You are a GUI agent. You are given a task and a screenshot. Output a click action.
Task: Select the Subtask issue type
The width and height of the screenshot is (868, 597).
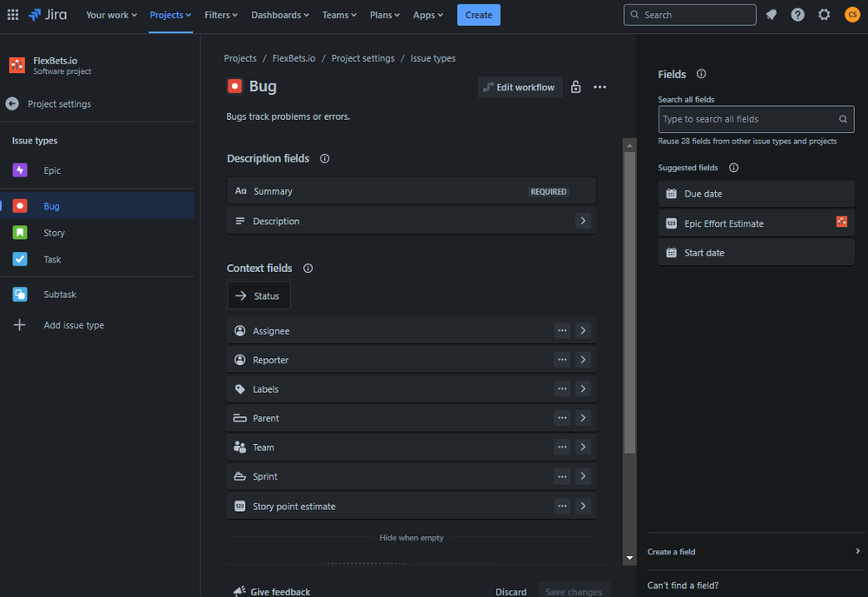tap(97, 294)
